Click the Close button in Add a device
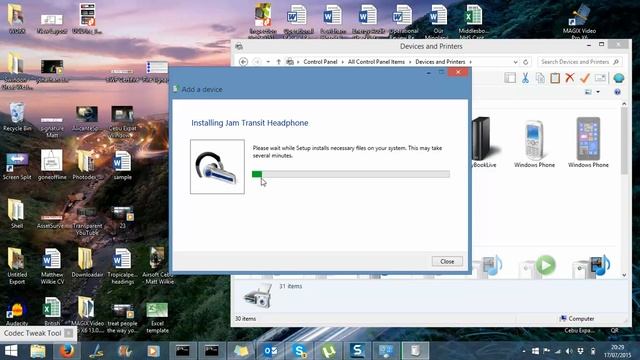This screenshot has height=360, width=640. pos(447,261)
